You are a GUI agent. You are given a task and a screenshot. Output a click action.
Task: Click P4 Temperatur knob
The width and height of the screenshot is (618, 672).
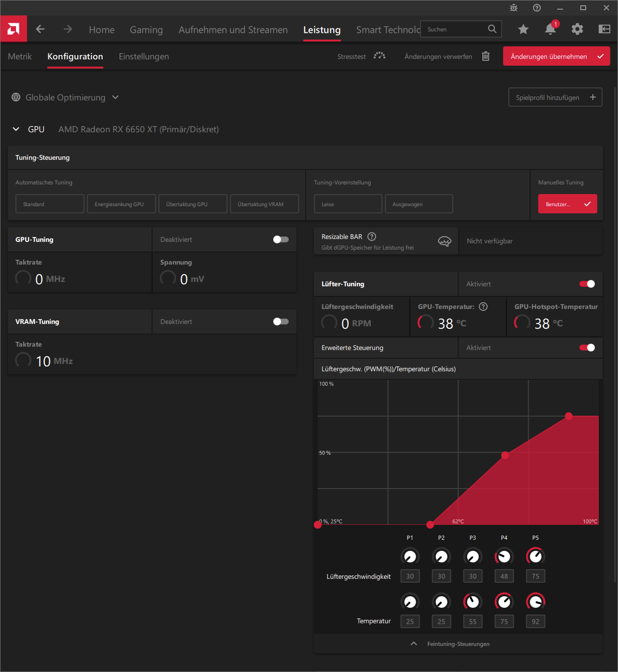(x=504, y=602)
